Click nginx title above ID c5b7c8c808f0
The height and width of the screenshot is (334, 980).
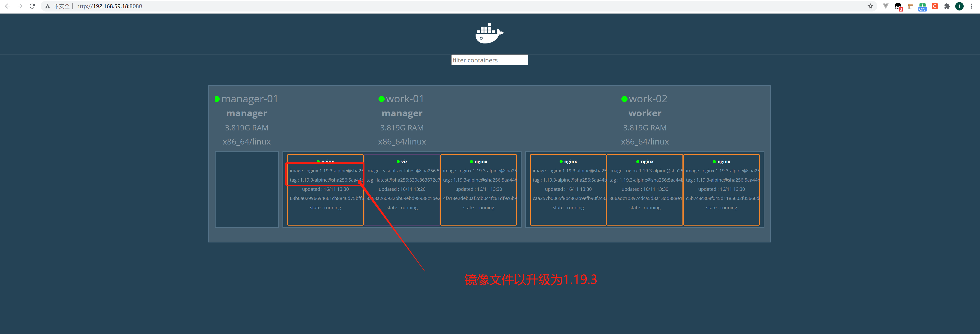(x=724, y=161)
